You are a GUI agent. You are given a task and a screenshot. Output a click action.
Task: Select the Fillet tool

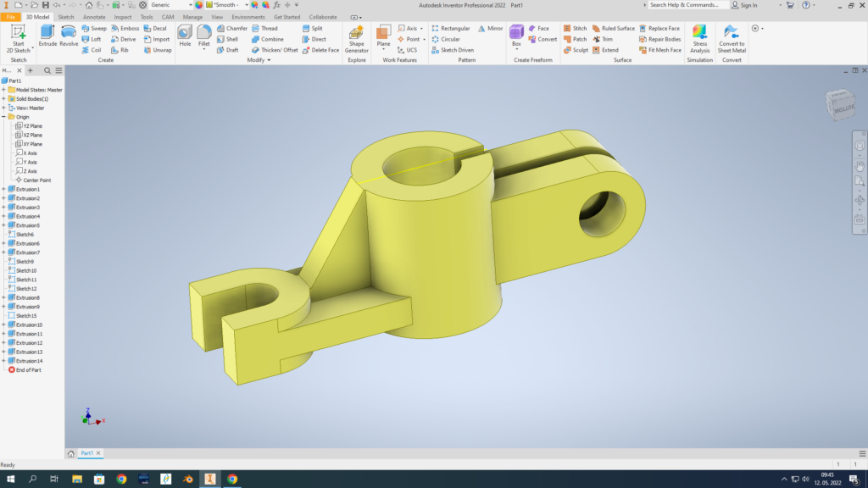point(203,36)
